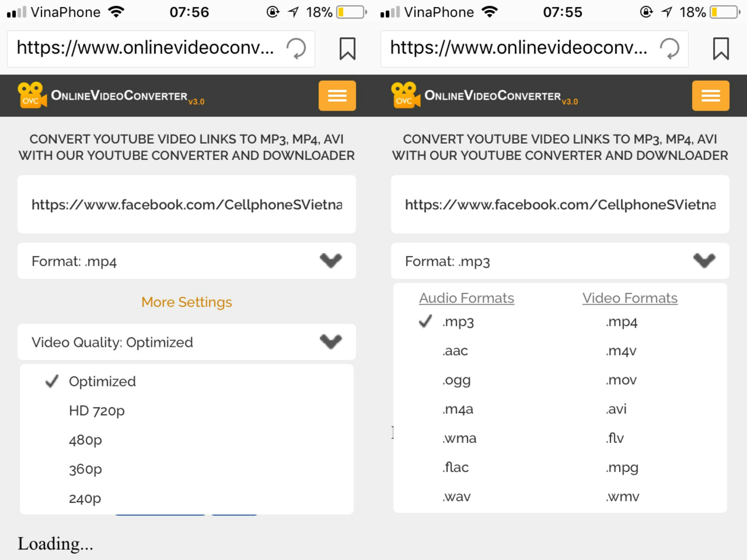747x560 pixels.
Task: Tap OVC camera logo on right screen
Action: tap(406, 95)
